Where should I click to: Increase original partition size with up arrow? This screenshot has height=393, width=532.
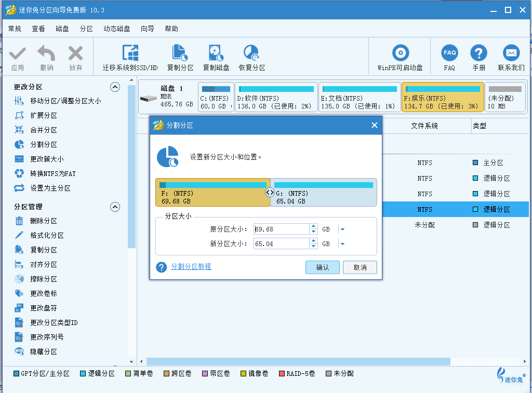[313, 226]
